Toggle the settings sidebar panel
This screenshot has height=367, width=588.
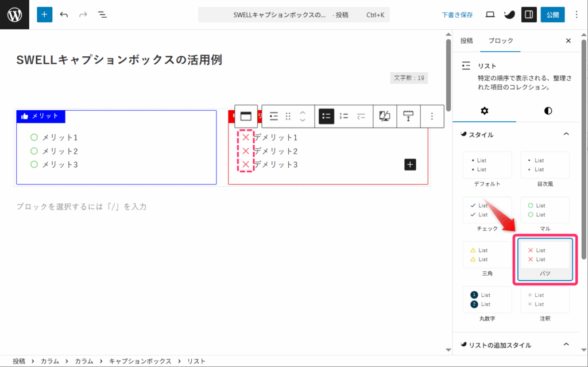pyautogui.click(x=529, y=14)
